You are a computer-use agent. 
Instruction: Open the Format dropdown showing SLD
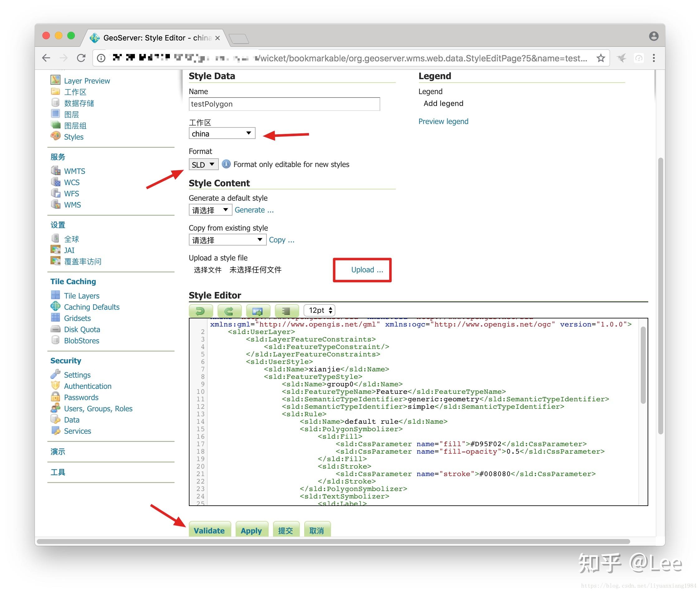click(203, 164)
